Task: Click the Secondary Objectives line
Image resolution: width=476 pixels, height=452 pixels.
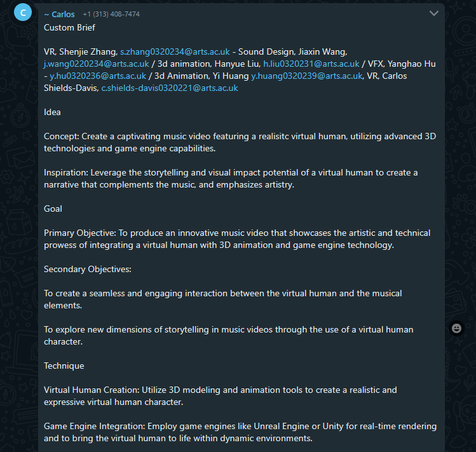Action: click(x=88, y=270)
